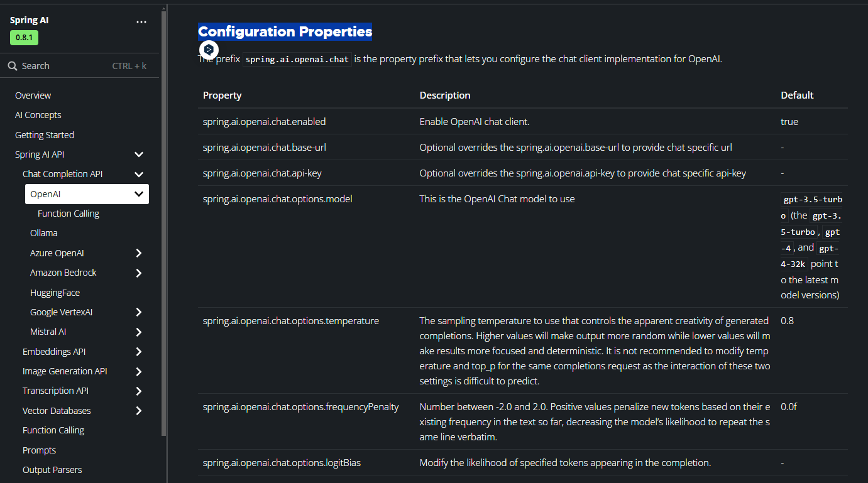Screen dimensions: 868x483
Task: Navigate to the Prompts page
Action: tap(39, 450)
